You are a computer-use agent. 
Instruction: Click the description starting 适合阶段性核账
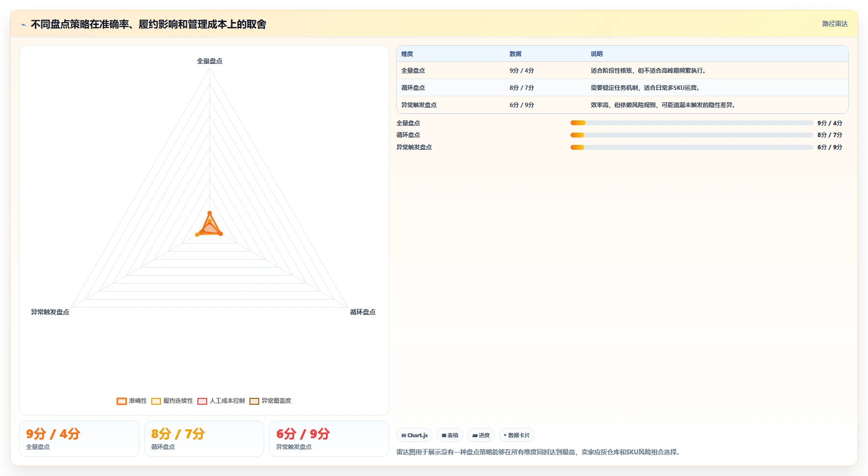point(649,71)
